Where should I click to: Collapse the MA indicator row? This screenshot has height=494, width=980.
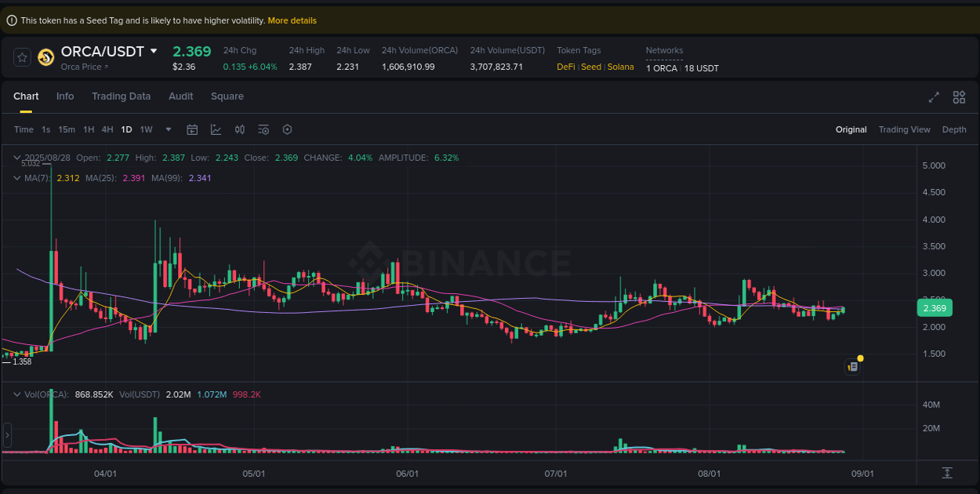click(16, 178)
